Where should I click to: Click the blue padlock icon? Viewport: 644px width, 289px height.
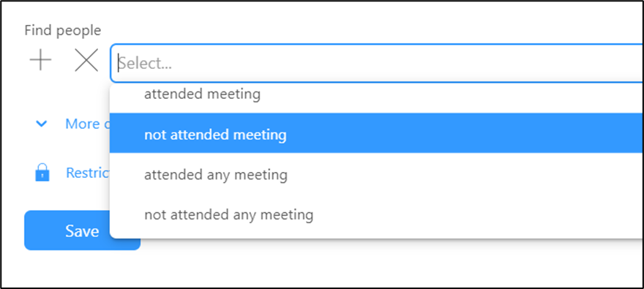click(42, 173)
